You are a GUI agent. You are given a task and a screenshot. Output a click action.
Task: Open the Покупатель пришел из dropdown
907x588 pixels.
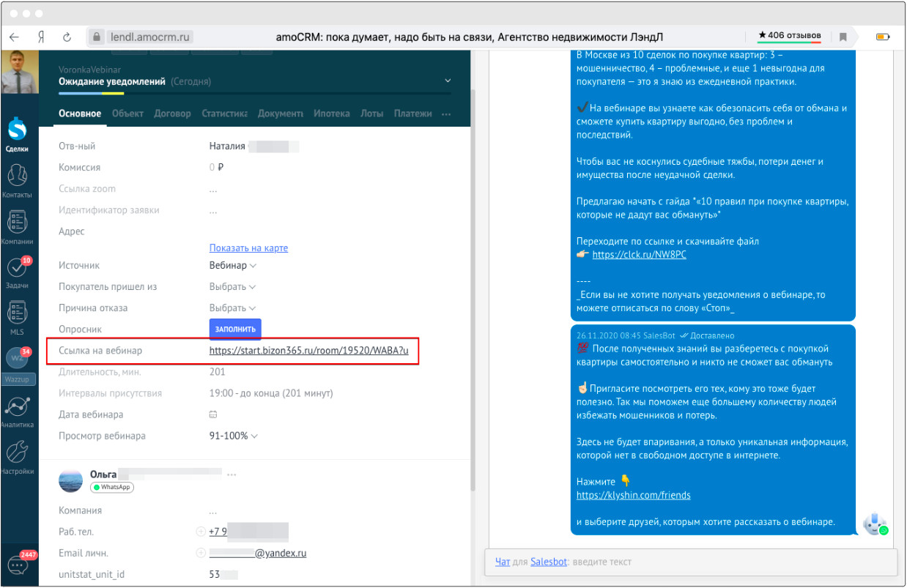(232, 287)
